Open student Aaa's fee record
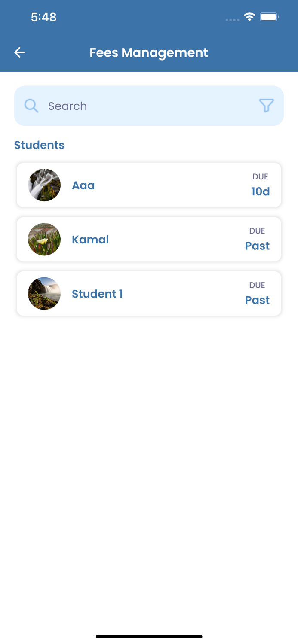The image size is (298, 644). [x=149, y=185]
